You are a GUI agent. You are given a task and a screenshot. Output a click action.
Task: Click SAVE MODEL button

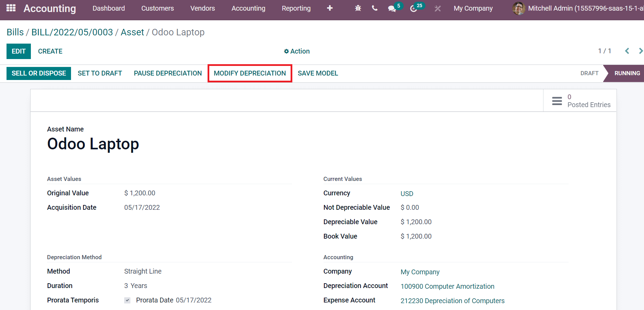(318, 73)
